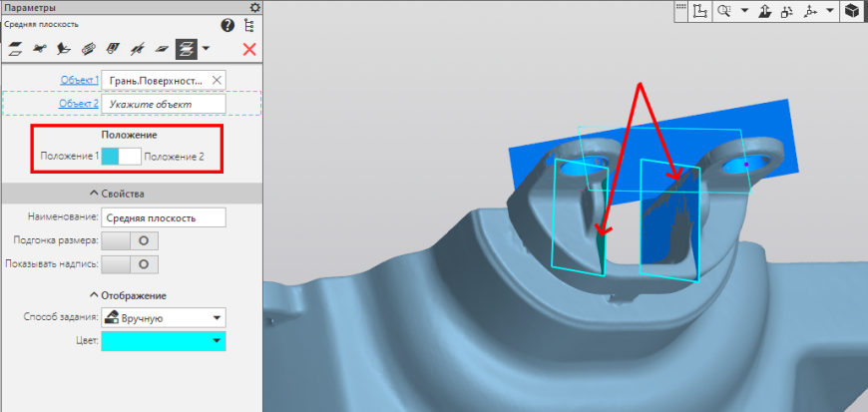This screenshot has height=412, width=868.
Task: Expand more plane tools dropdown arrow
Action: point(206,49)
